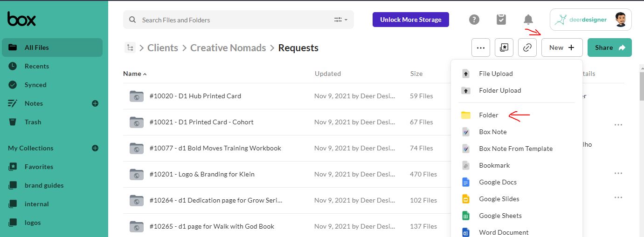Select Box Note From Template option
The height and width of the screenshot is (237, 644).
(515, 149)
